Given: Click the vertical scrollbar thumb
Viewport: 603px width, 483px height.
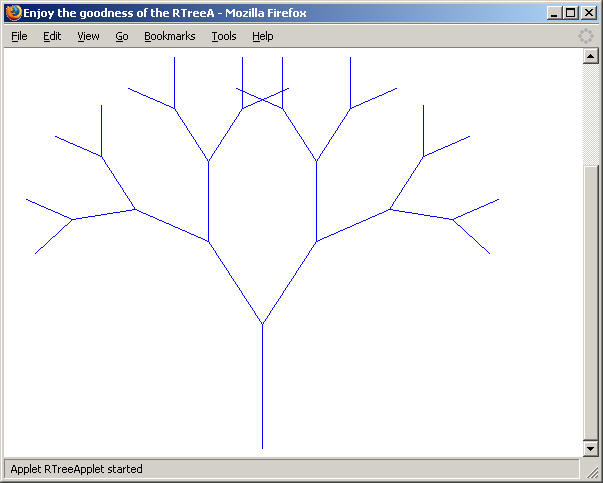Looking at the screenshot, I should pyautogui.click(x=591, y=302).
